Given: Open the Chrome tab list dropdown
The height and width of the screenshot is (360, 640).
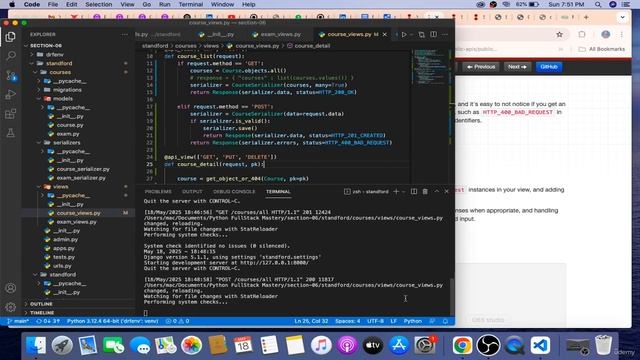Looking at the screenshot, I should pos(622,17).
